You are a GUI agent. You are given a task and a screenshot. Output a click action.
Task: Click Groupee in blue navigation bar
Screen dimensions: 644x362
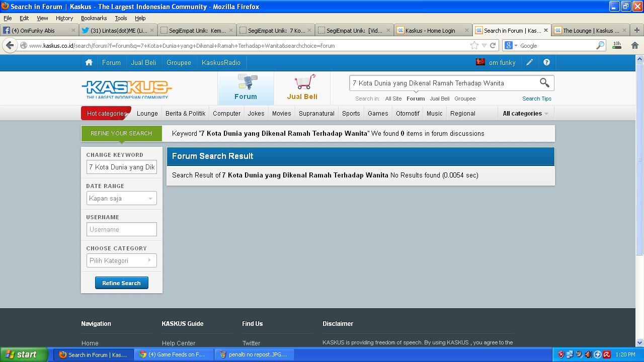tap(179, 62)
